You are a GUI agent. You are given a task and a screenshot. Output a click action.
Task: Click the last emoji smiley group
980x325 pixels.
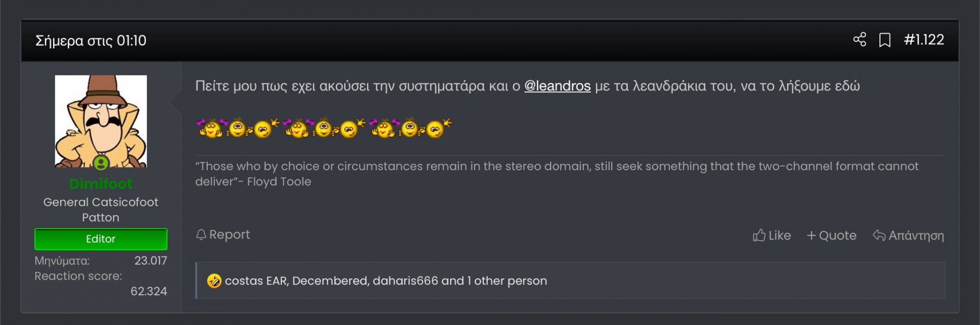[x=410, y=128]
